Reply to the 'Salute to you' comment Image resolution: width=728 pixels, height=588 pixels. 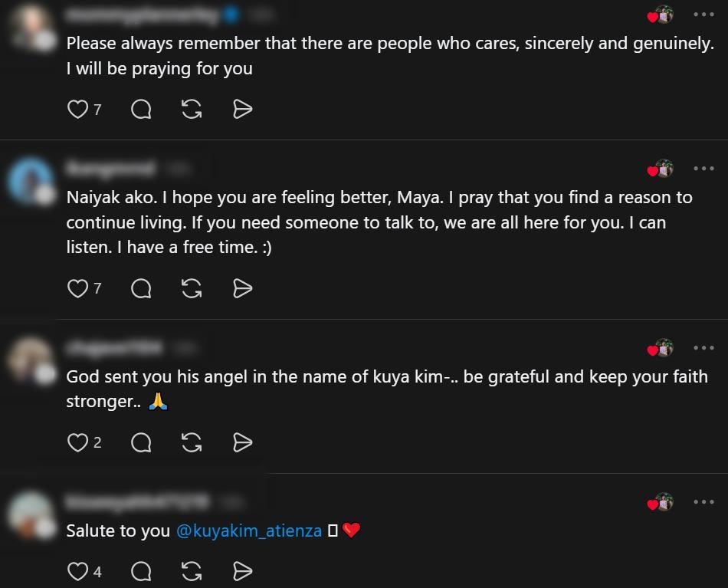point(141,571)
